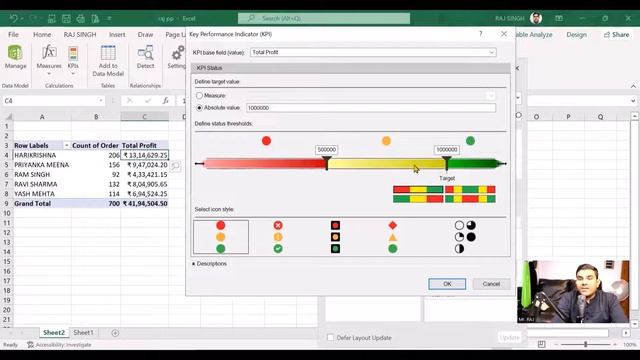640x360 pixels.
Task: Click the insert function fx icon
Action: [x=165, y=100]
